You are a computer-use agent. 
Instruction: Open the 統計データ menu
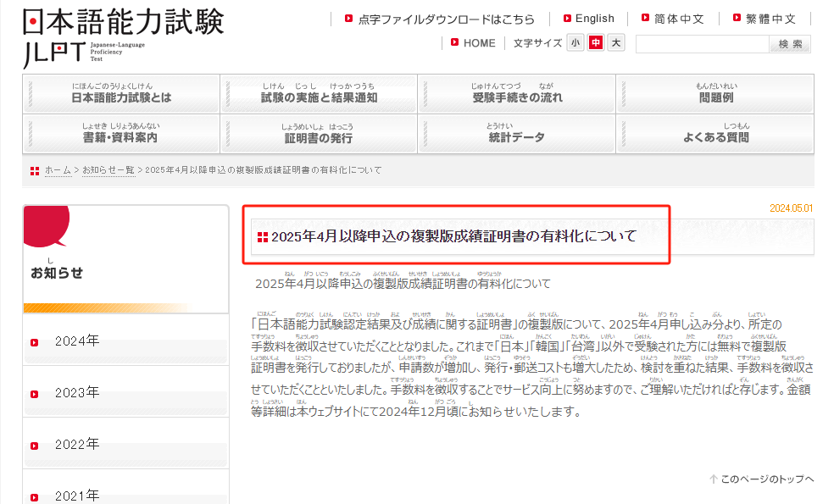click(x=516, y=134)
